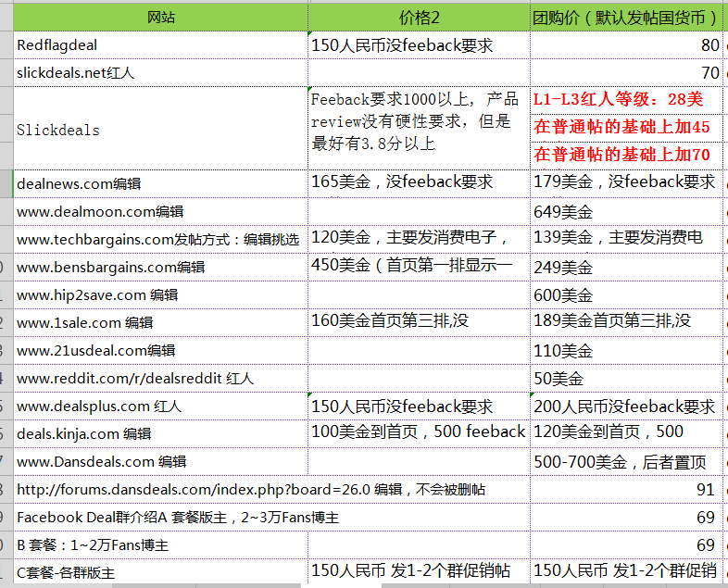Select the forums.dansdeals.com URL cell
The image size is (728, 588).
click(271, 489)
